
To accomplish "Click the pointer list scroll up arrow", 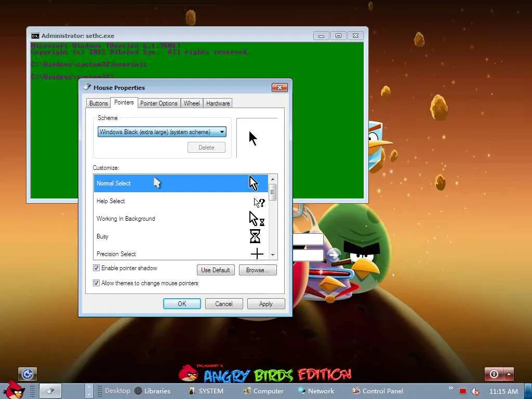I will tap(272, 179).
